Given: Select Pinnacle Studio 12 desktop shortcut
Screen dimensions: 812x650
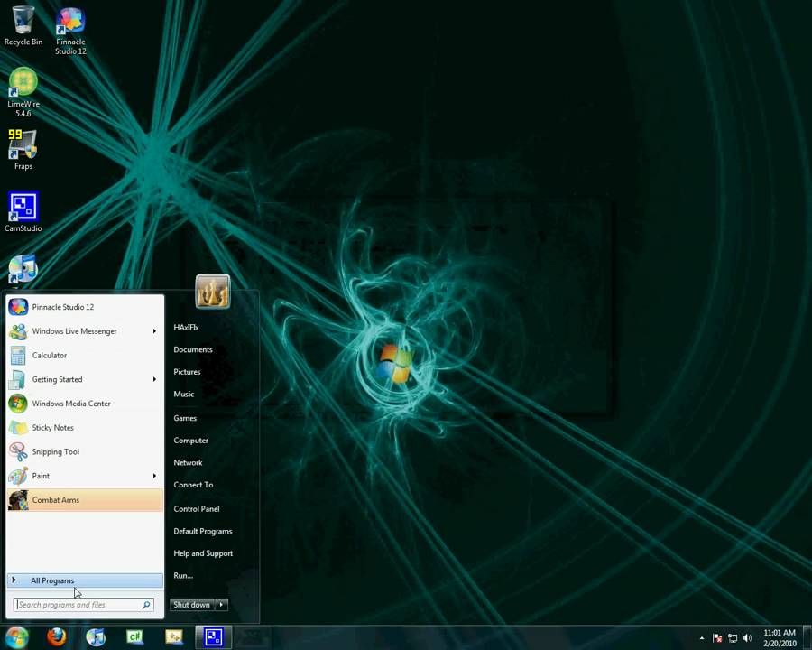Looking at the screenshot, I should [70, 31].
